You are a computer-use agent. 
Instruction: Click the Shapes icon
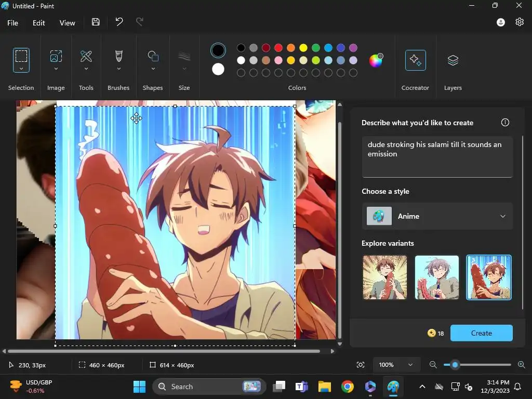coord(153,56)
